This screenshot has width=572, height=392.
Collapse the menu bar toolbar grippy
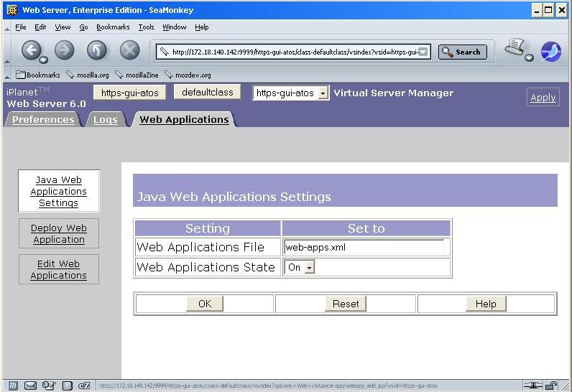(7, 28)
